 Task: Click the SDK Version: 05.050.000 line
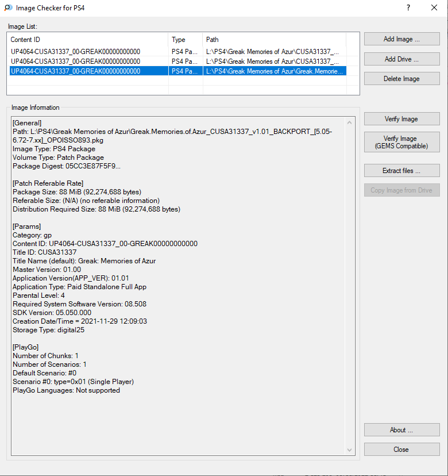click(52, 313)
